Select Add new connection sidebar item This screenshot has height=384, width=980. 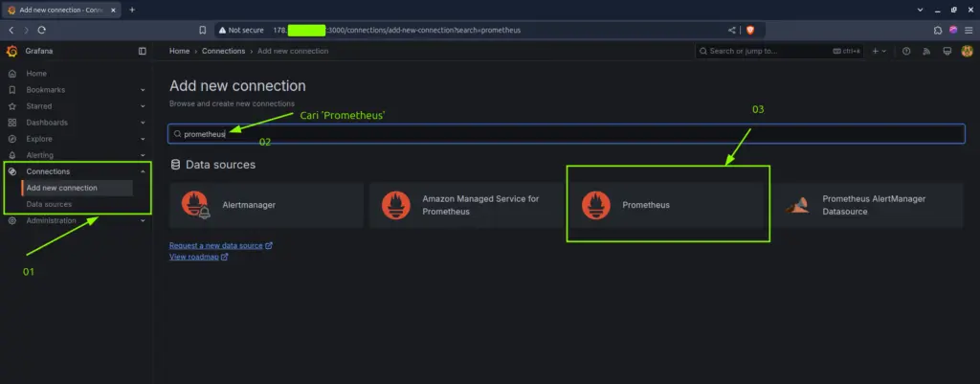point(77,188)
